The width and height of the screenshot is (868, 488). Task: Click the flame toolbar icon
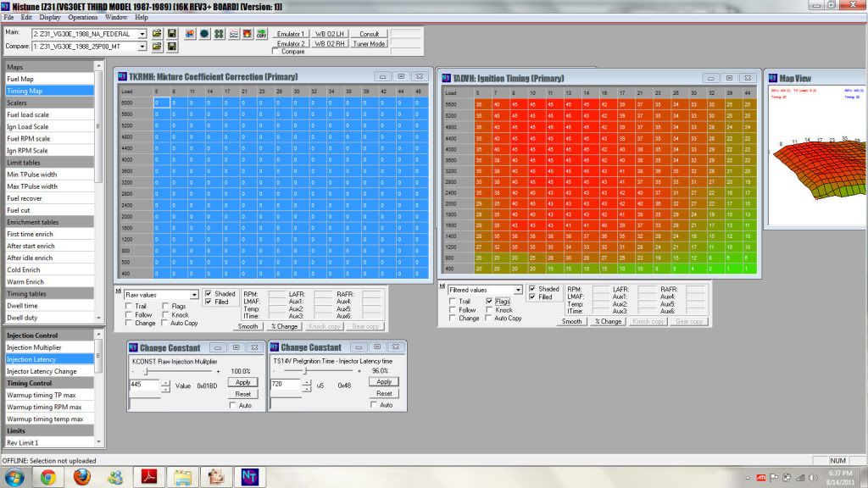[x=248, y=34]
